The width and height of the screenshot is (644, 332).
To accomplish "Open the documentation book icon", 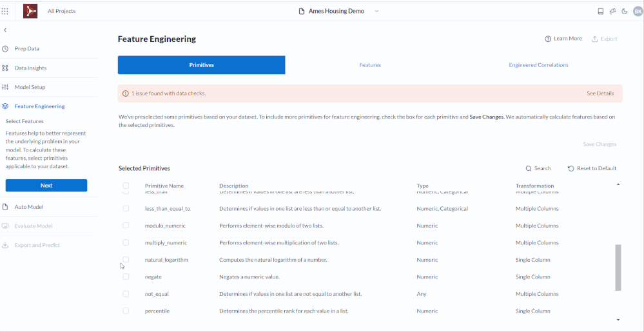I will click(x=600, y=12).
